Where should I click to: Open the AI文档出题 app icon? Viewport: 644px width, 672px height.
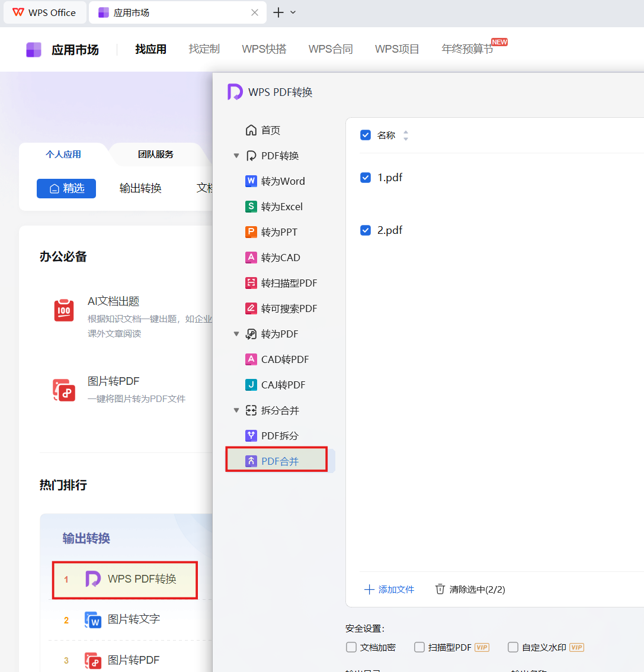pyautogui.click(x=64, y=310)
